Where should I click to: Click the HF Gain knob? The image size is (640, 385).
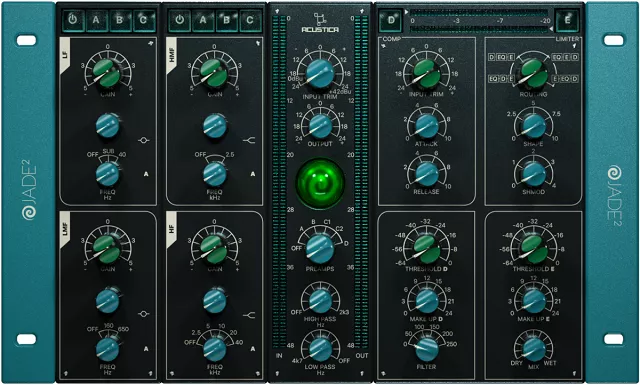214,249
